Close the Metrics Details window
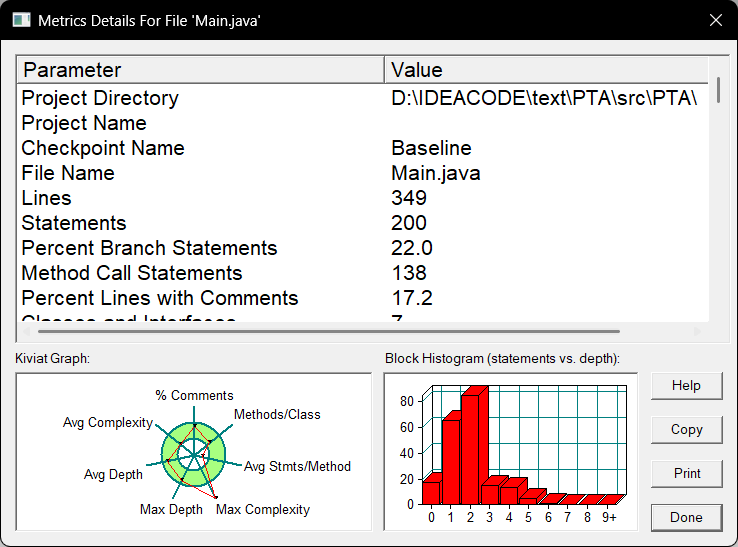Viewport: 738px width, 547px height. click(716, 20)
